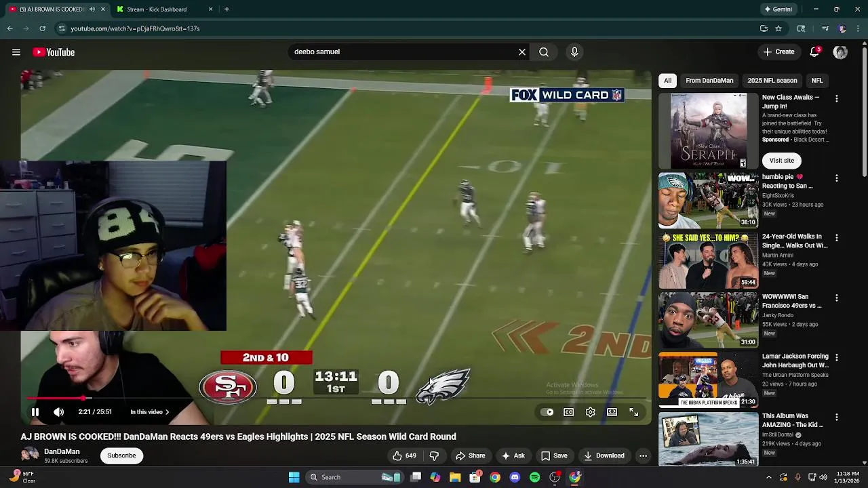The width and height of the screenshot is (868, 488).
Task: Pause the video playback
Action: (35, 411)
